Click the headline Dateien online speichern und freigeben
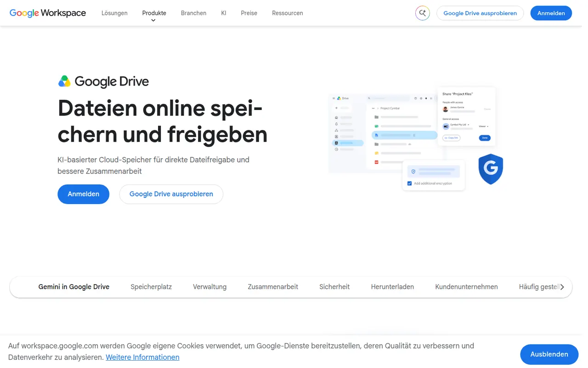The image size is (588, 368). click(163, 121)
